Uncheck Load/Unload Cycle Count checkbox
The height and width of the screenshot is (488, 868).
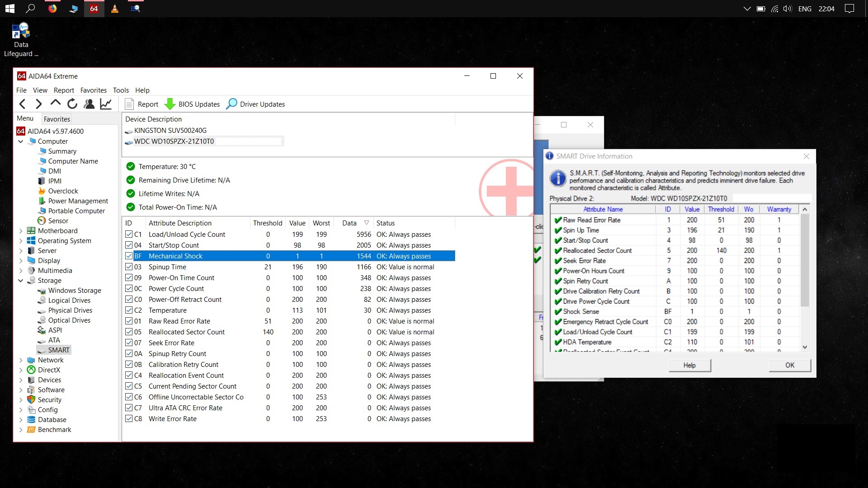(x=129, y=234)
